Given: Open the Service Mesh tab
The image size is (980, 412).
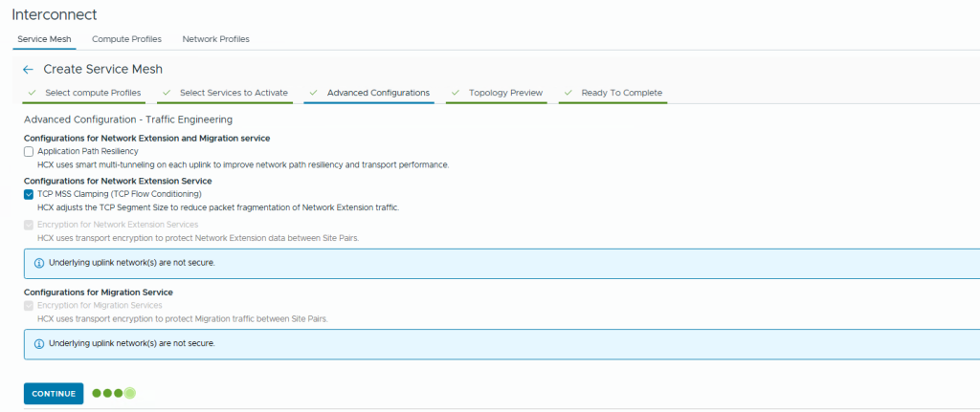Looking at the screenshot, I should coord(44,38).
